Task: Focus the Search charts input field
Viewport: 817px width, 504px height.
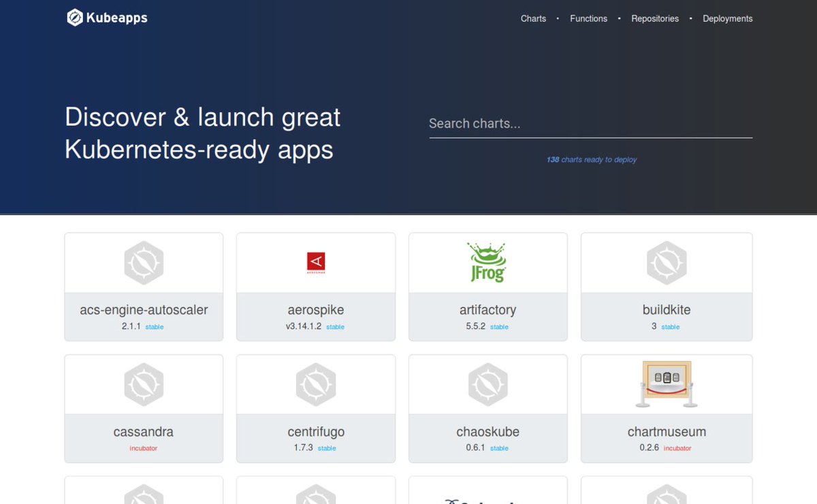Action: click(x=590, y=124)
